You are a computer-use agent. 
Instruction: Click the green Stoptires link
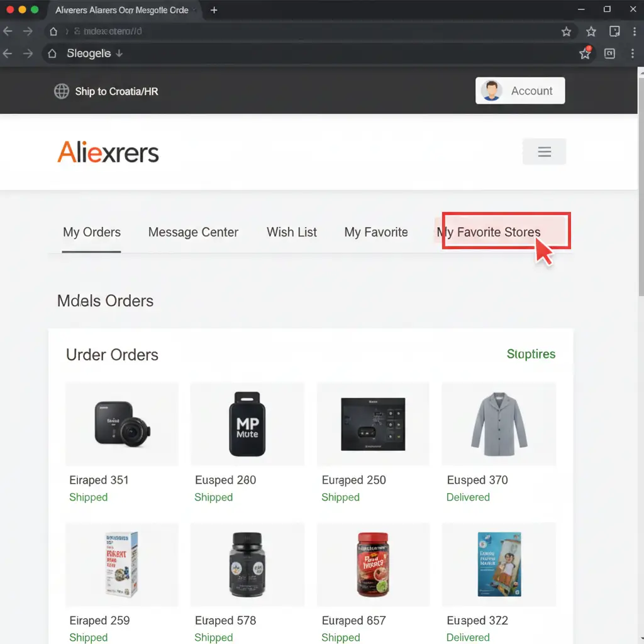coord(531,354)
